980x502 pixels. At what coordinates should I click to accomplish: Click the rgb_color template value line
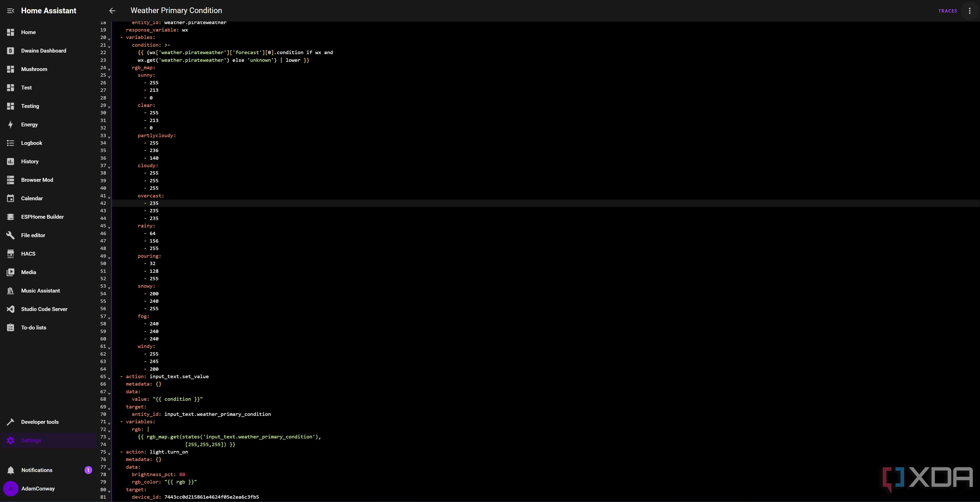pyautogui.click(x=164, y=482)
